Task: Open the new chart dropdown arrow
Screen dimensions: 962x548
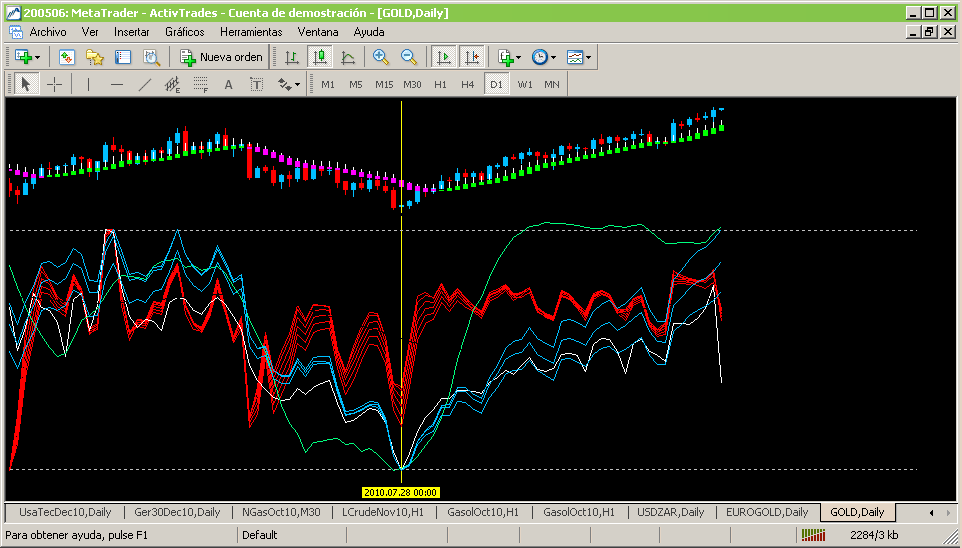Action: (x=38, y=57)
